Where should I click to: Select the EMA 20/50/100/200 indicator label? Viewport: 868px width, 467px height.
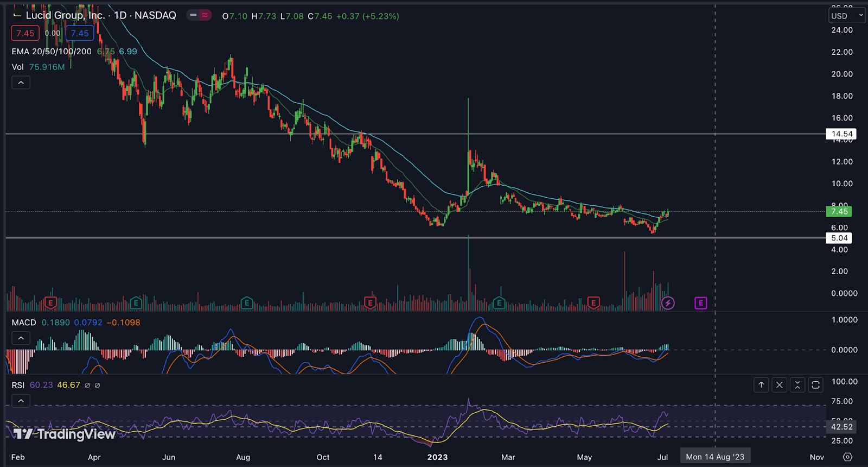coord(52,52)
